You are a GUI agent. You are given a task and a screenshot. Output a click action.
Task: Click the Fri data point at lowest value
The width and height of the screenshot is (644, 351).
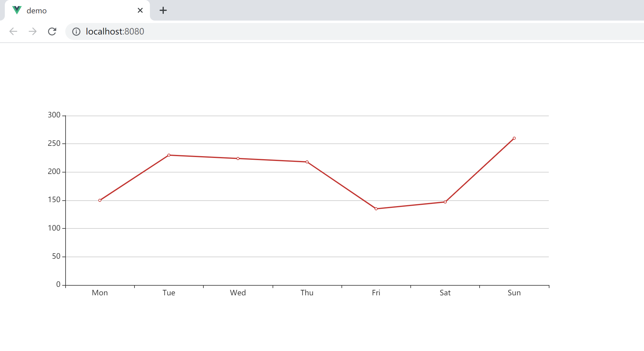(376, 209)
